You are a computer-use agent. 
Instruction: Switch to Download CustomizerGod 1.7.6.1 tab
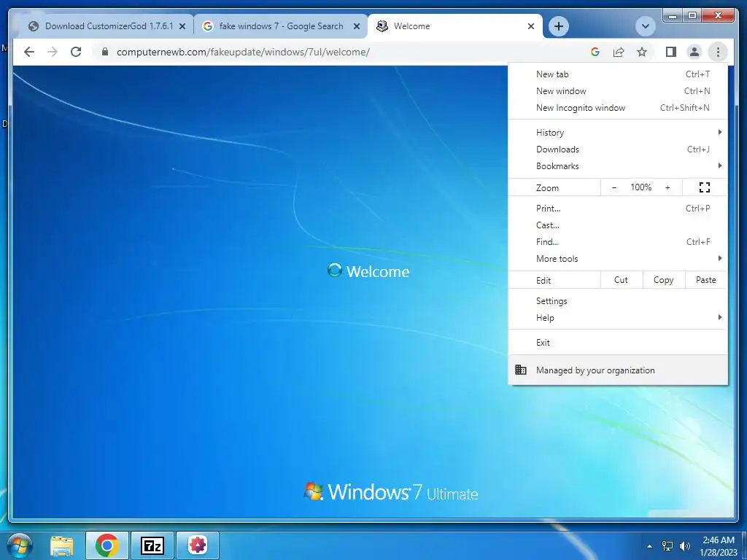[105, 26]
